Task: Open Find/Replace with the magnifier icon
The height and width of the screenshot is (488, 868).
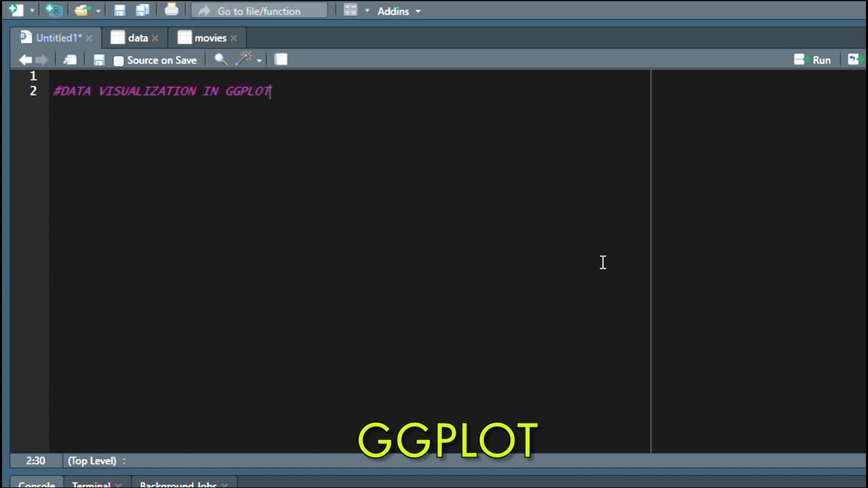Action: [x=220, y=60]
